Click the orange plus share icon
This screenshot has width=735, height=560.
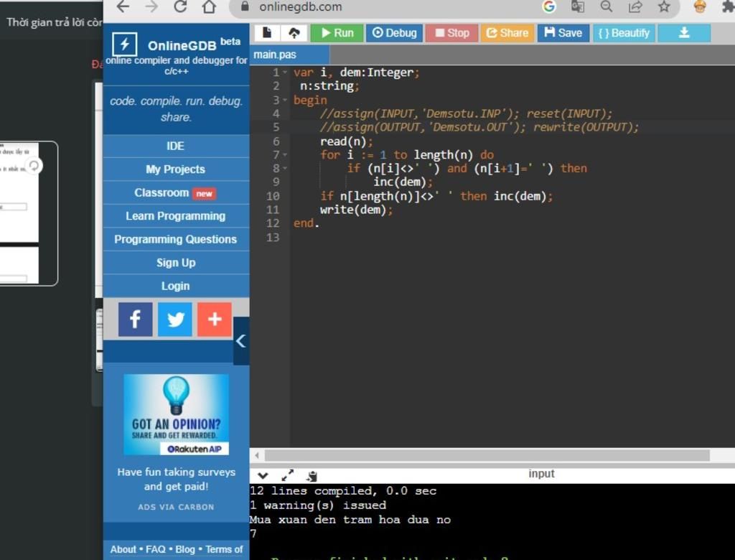(214, 319)
